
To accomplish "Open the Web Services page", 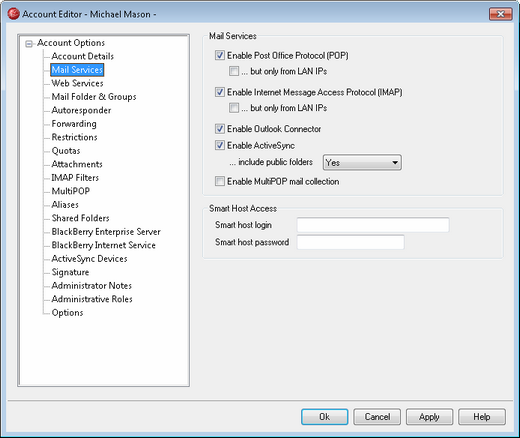I will click(77, 83).
